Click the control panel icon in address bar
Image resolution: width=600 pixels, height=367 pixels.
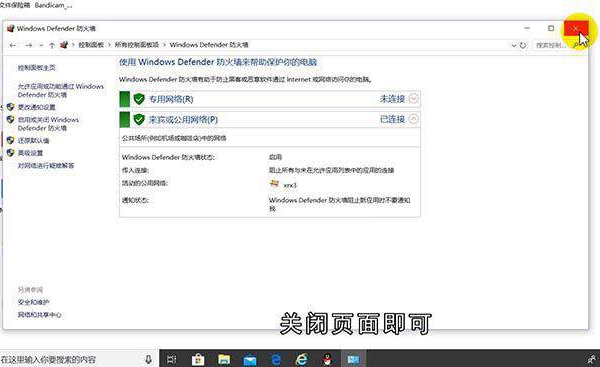pyautogui.click(x=64, y=45)
